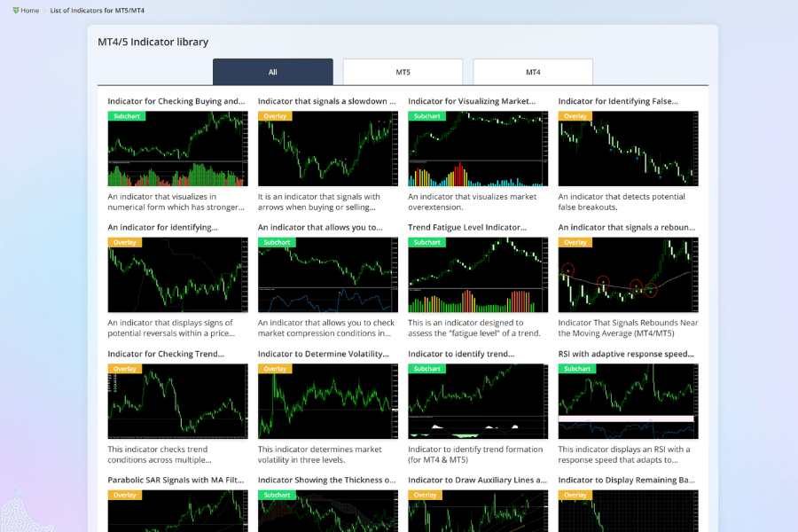Click the market overextension chart thumbnail

[x=478, y=149]
